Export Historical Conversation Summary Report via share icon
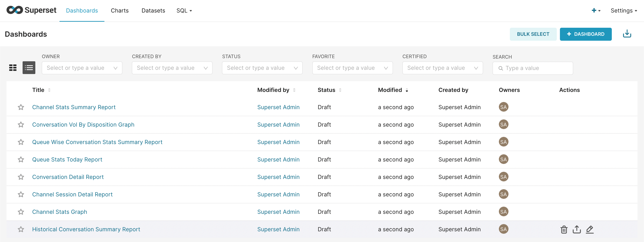The image size is (644, 242). tap(576, 229)
